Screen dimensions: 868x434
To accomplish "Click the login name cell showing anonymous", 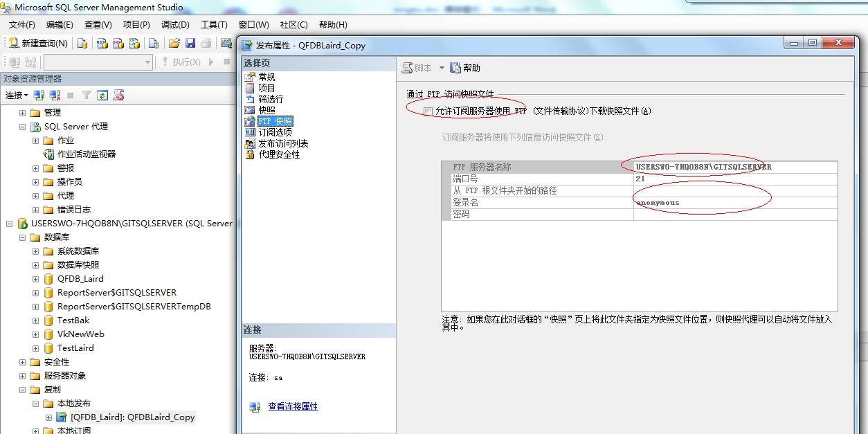I will (735, 203).
